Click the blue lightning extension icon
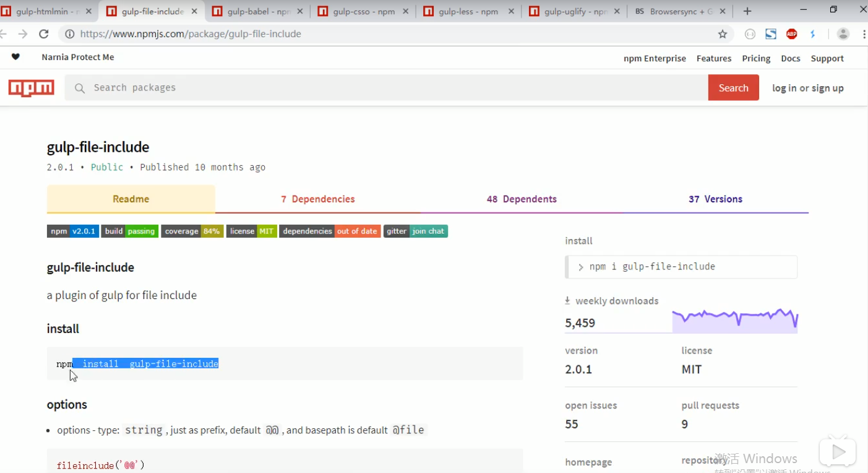Screen dimensions: 868x473 pos(813,34)
